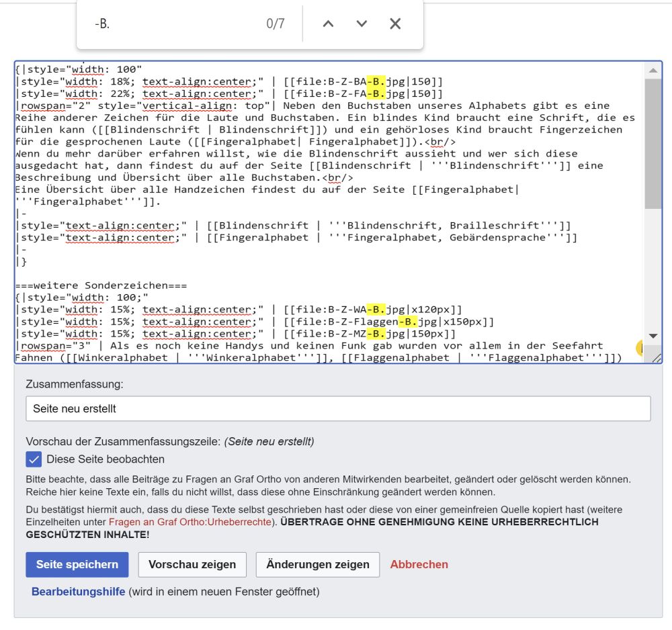Click highlighted '-B.' in B-Z-Flaggen filename
This screenshot has width=672, height=630.
point(408,322)
